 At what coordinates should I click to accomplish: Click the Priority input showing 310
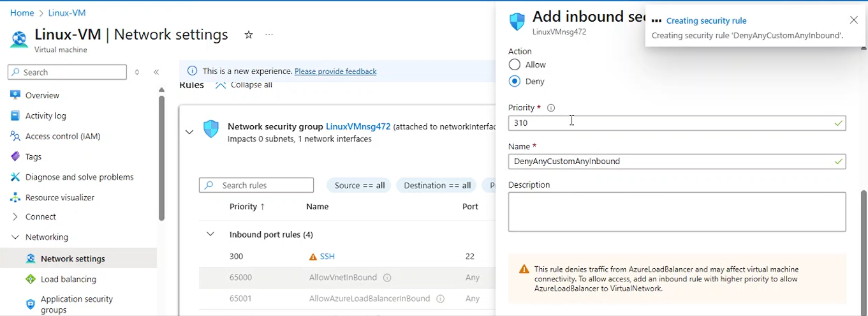[x=677, y=123]
